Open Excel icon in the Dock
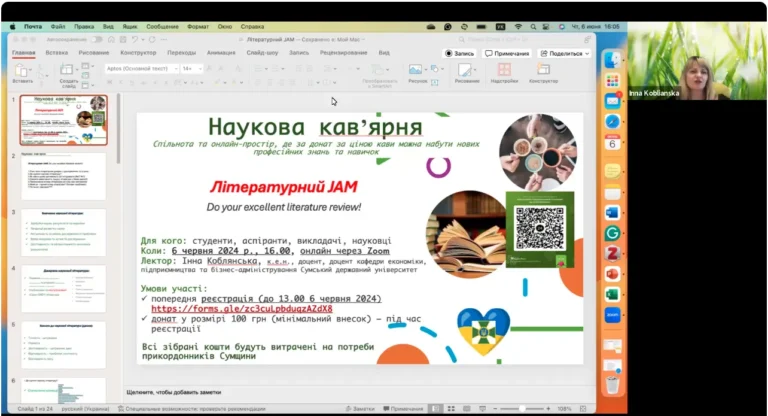Image resolution: width=768 pixels, height=416 pixels. point(612,294)
